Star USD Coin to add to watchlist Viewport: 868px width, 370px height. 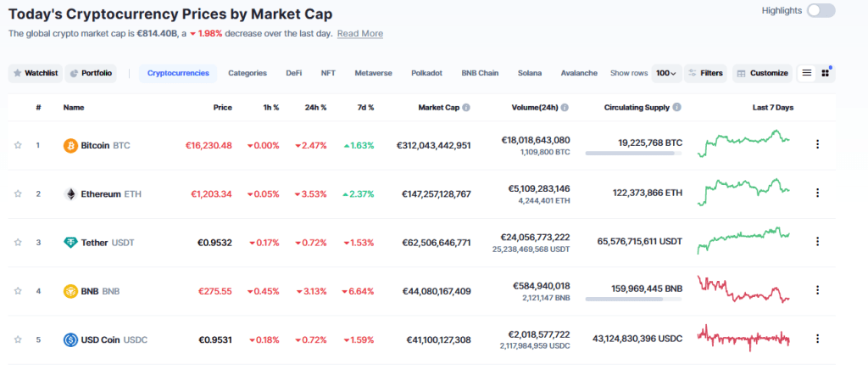pyautogui.click(x=18, y=339)
